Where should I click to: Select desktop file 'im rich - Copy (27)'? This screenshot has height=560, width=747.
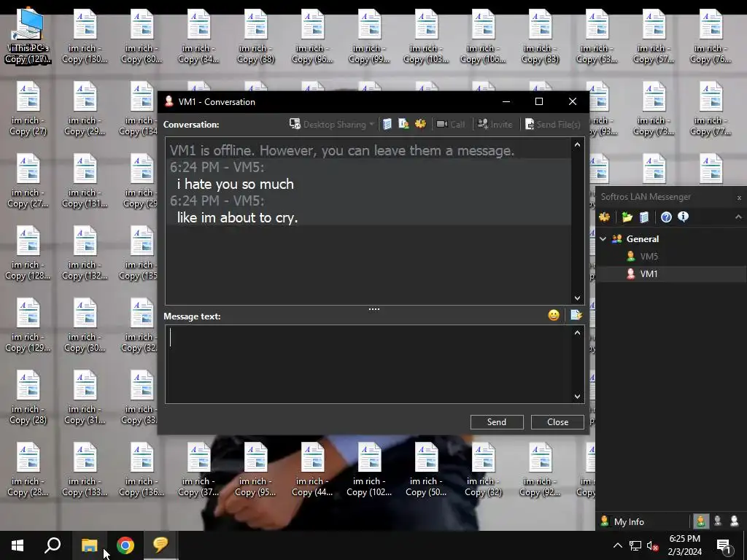coord(28,109)
